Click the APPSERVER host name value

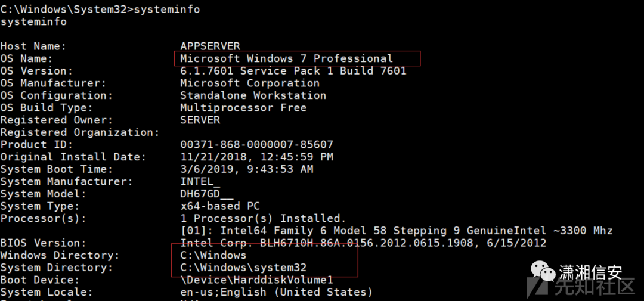point(210,46)
